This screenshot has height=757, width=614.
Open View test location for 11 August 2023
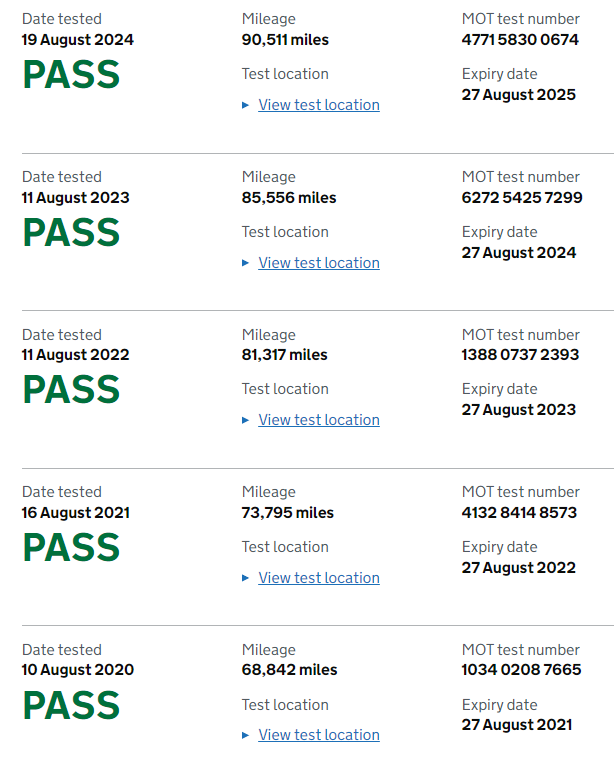tap(319, 263)
